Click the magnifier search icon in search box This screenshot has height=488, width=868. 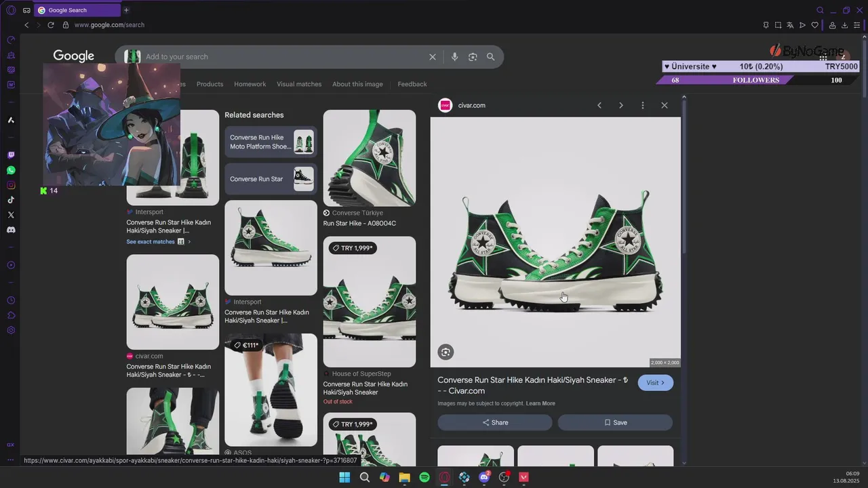(490, 57)
